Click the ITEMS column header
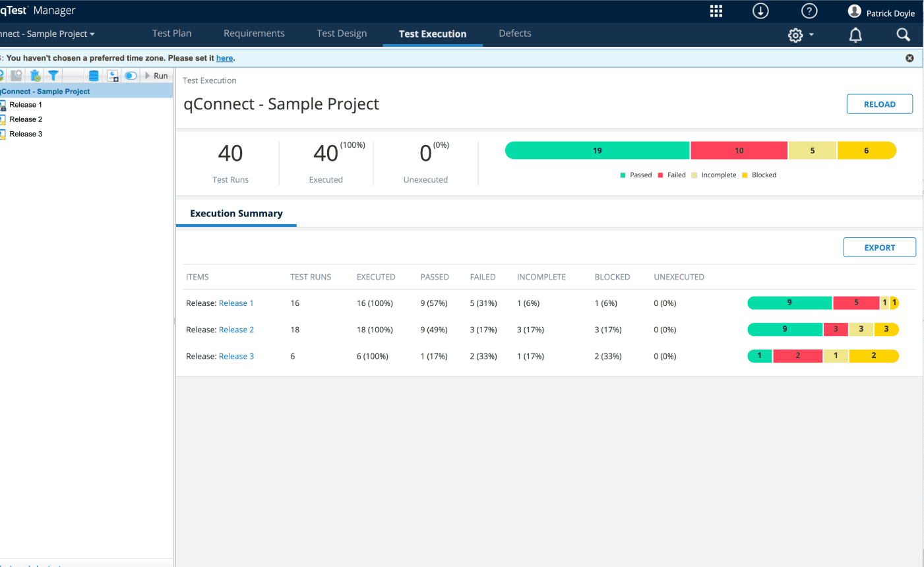The image size is (924, 567). point(197,277)
